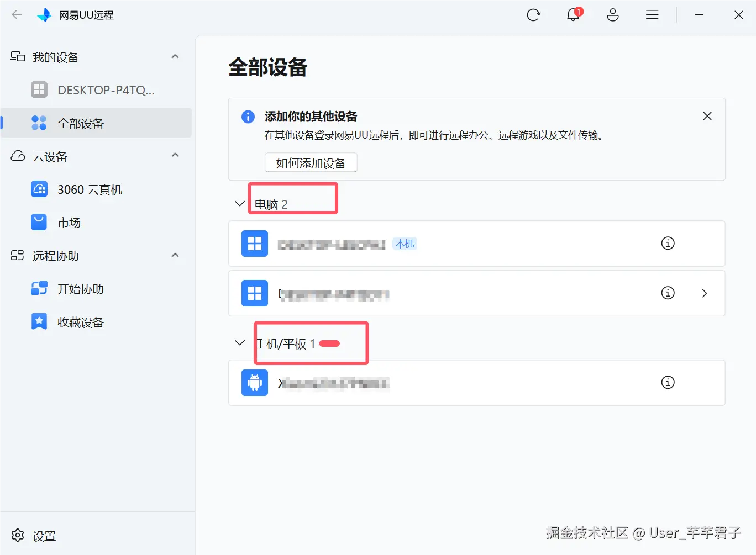The image size is (756, 555).
Task: Open 开始协助 in the sidebar
Action: (81, 289)
